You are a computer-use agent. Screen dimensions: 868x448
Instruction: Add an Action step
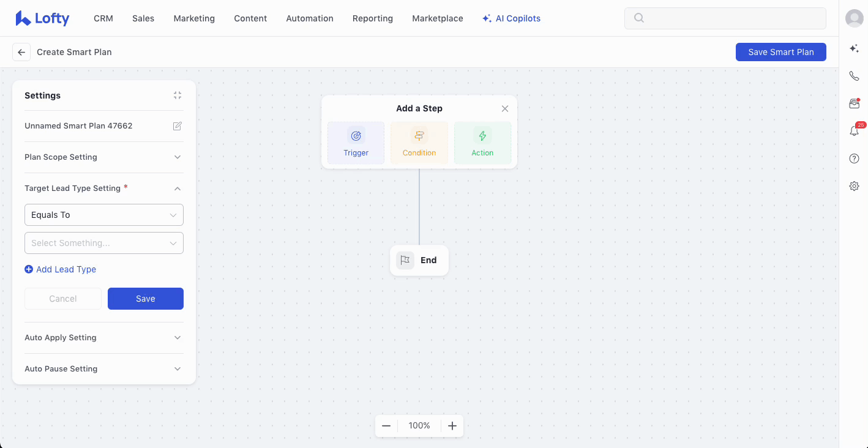point(482,143)
